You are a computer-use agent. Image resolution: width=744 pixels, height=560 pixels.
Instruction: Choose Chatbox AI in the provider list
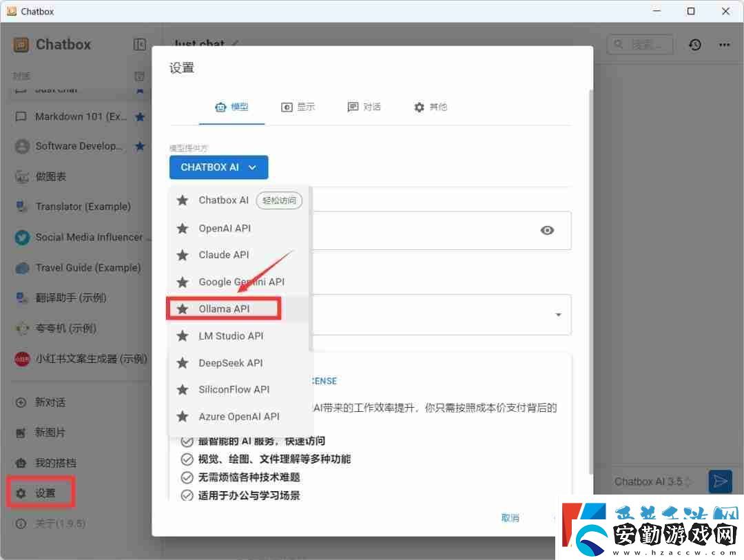(238, 200)
